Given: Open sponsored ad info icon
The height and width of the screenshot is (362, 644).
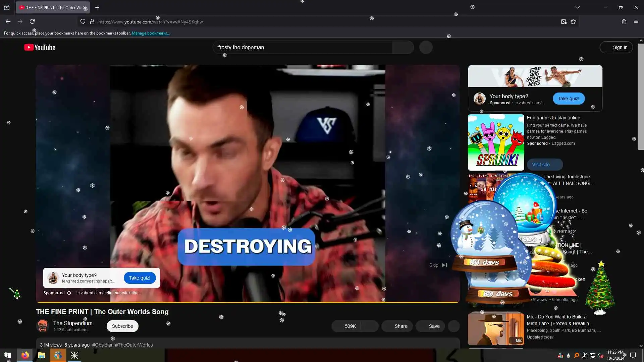Looking at the screenshot, I should click(69, 293).
